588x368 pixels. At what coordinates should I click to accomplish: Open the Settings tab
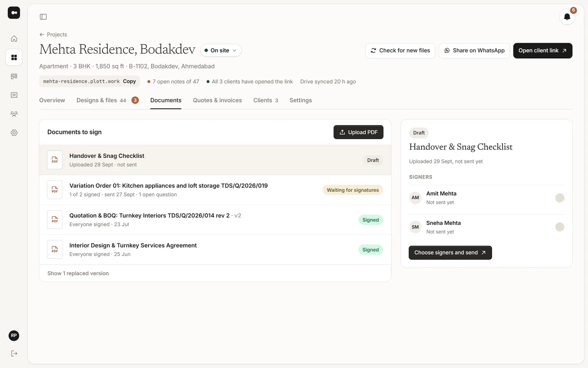pos(301,100)
